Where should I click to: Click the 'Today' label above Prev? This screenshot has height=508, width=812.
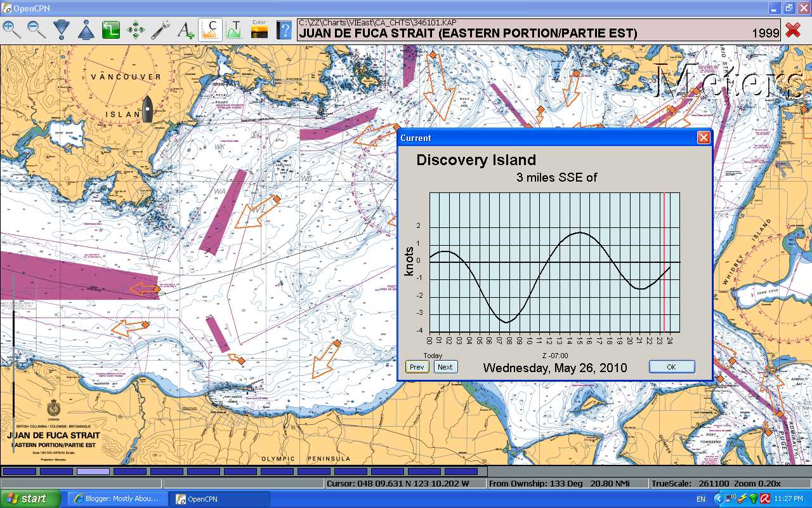coord(433,356)
